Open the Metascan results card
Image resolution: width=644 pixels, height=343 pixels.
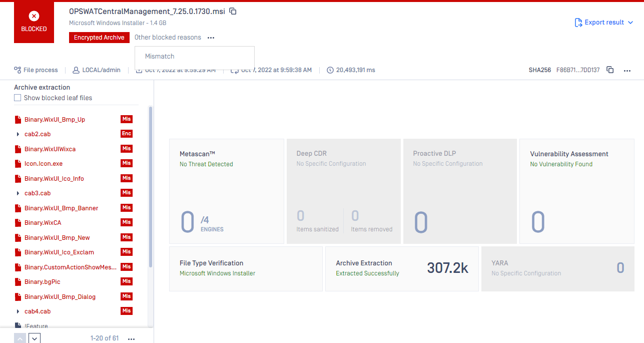tap(227, 191)
